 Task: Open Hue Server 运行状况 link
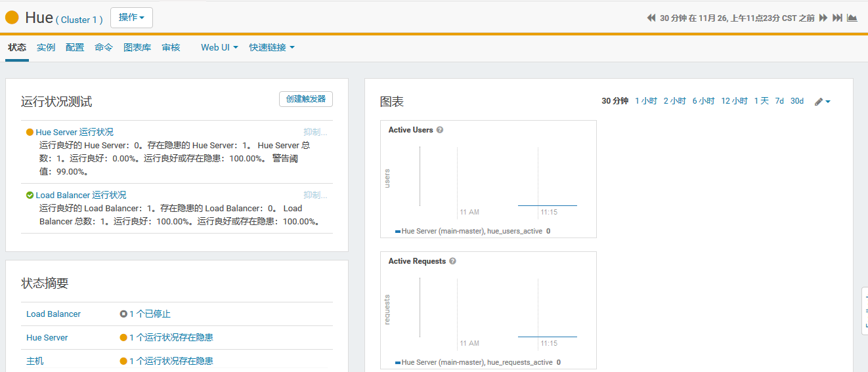coord(74,132)
